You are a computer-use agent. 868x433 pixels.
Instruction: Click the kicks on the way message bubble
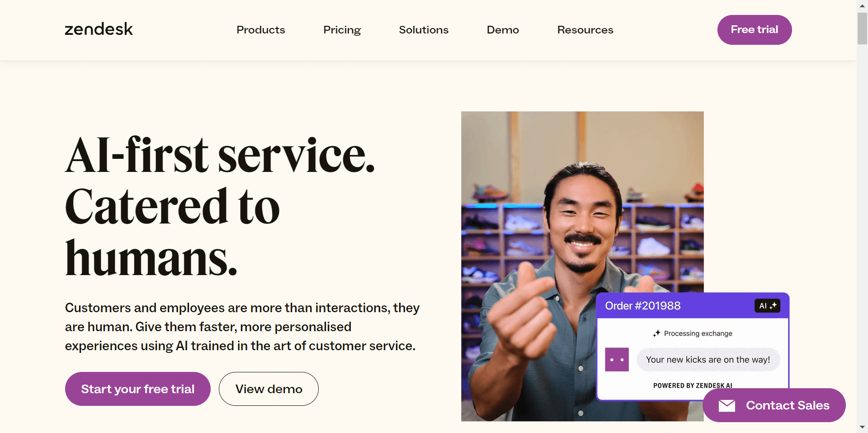[708, 359]
